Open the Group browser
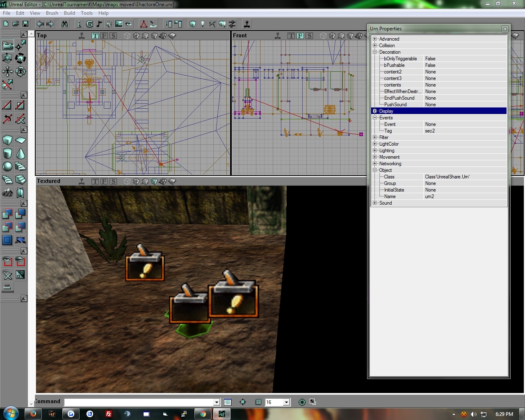The width and height of the screenshot is (525, 420). click(89, 24)
